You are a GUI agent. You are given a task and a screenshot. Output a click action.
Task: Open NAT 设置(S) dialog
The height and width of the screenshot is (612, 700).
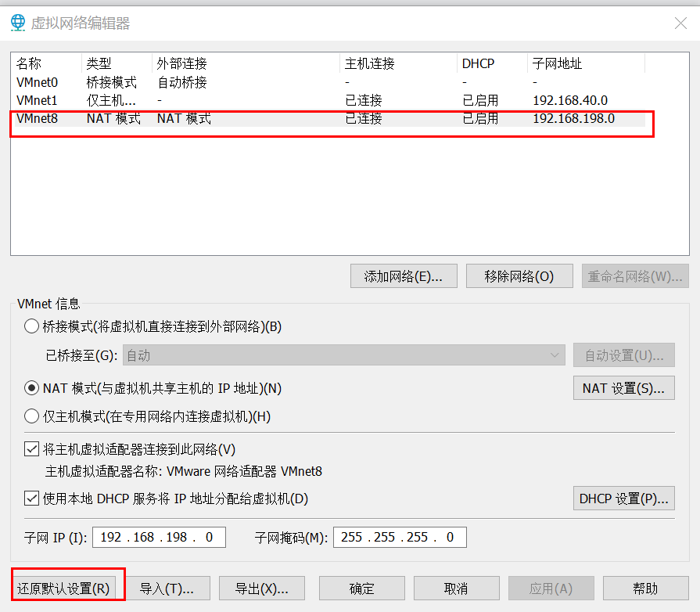[x=623, y=387]
